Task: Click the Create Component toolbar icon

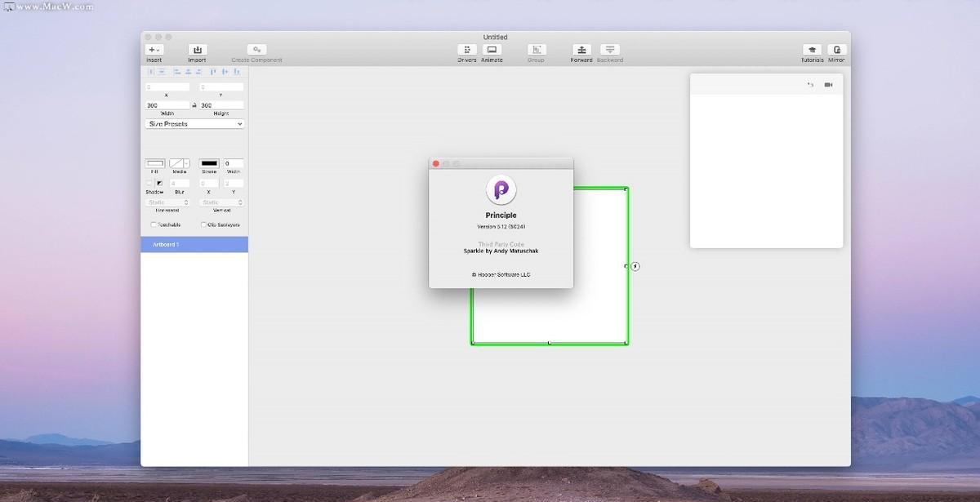Action: point(256,50)
